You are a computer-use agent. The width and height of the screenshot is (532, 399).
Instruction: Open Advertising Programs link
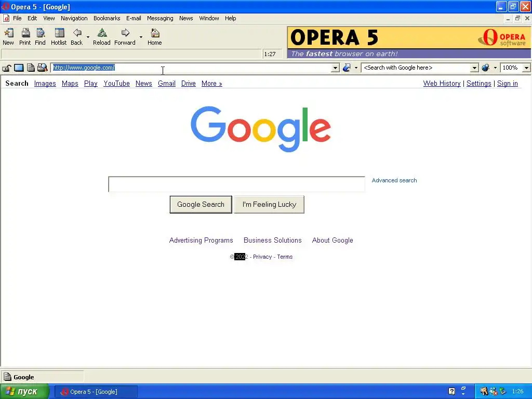click(x=201, y=240)
